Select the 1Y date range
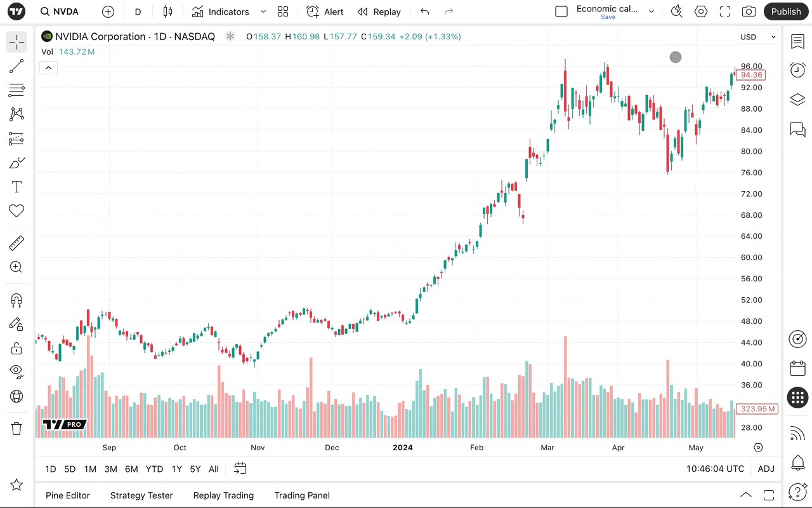Screen dimensions: 812x508 176,469
